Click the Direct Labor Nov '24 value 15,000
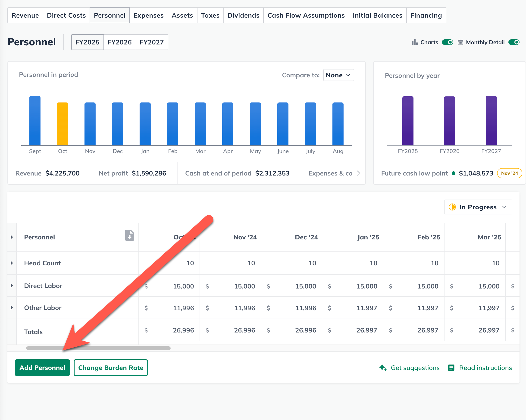Screen dimensions: 526x420 point(244,286)
